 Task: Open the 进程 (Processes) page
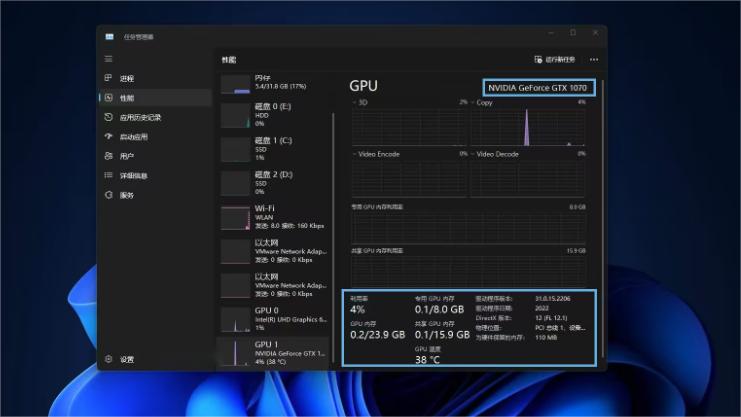tap(155, 78)
